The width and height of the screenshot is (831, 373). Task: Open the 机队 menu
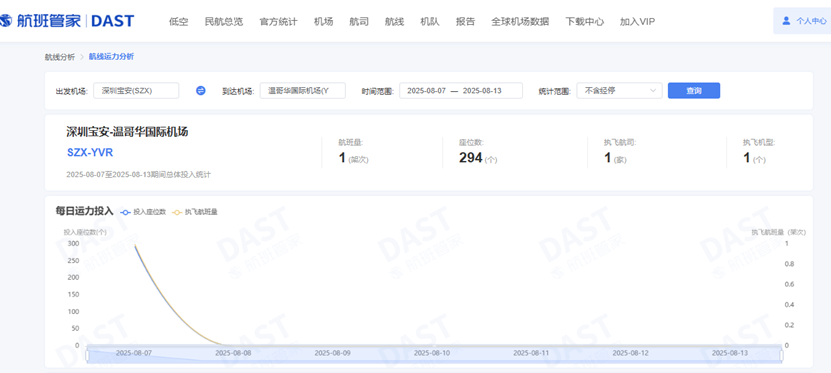430,22
